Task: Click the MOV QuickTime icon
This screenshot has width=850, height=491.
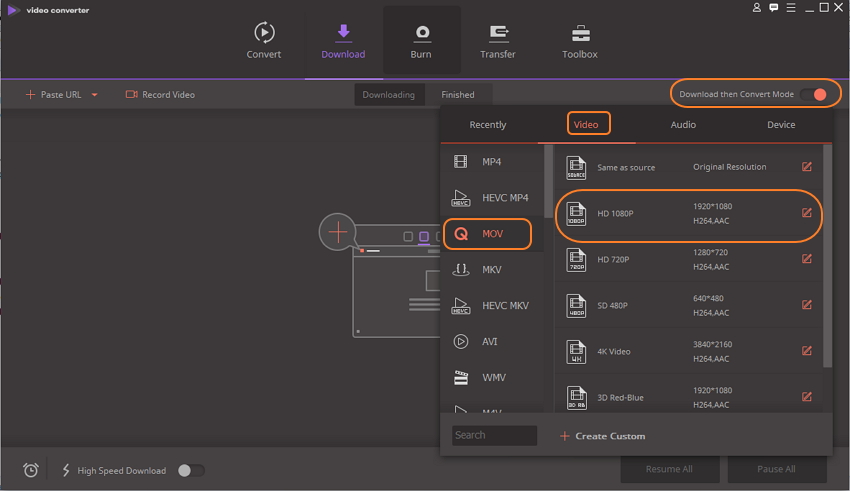Action: click(461, 234)
